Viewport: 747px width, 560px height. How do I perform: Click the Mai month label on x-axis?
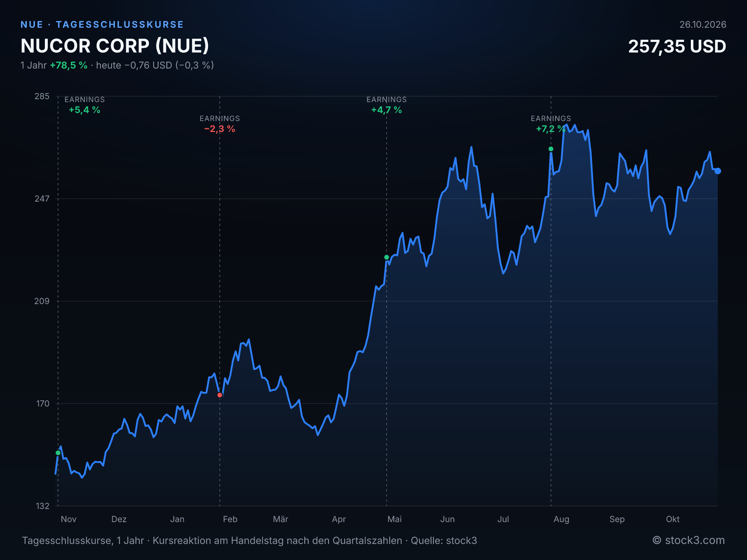395,519
